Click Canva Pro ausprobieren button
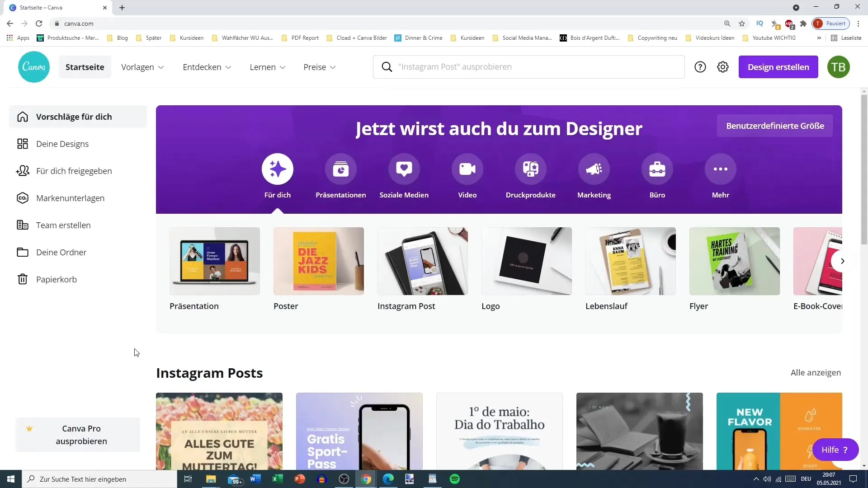The image size is (868, 488). coord(78,435)
